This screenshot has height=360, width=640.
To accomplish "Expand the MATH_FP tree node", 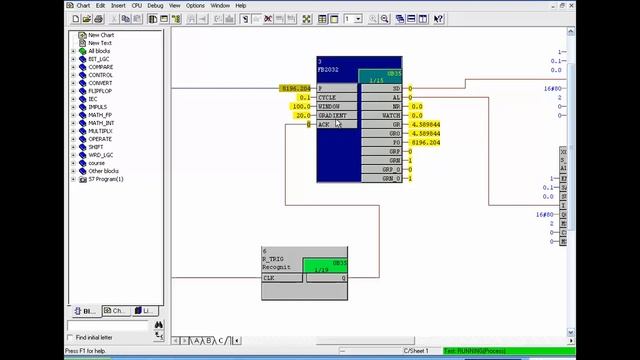I will pos(73,115).
